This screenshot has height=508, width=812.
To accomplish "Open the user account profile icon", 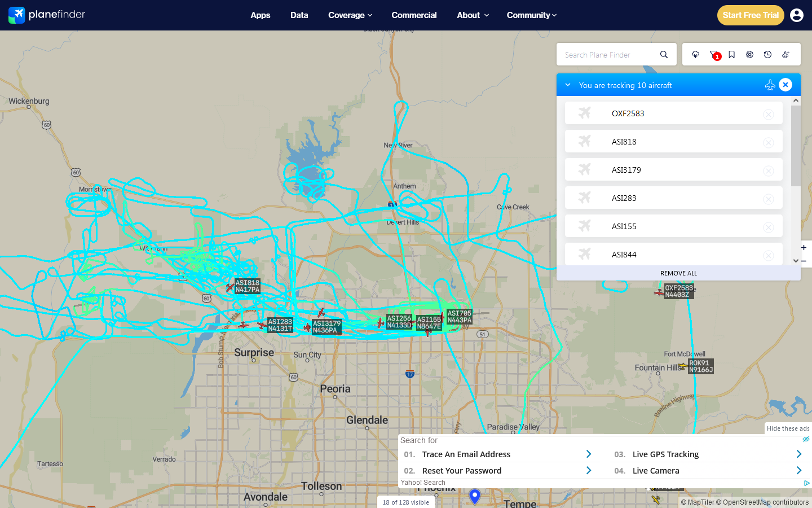I will 797,15.
